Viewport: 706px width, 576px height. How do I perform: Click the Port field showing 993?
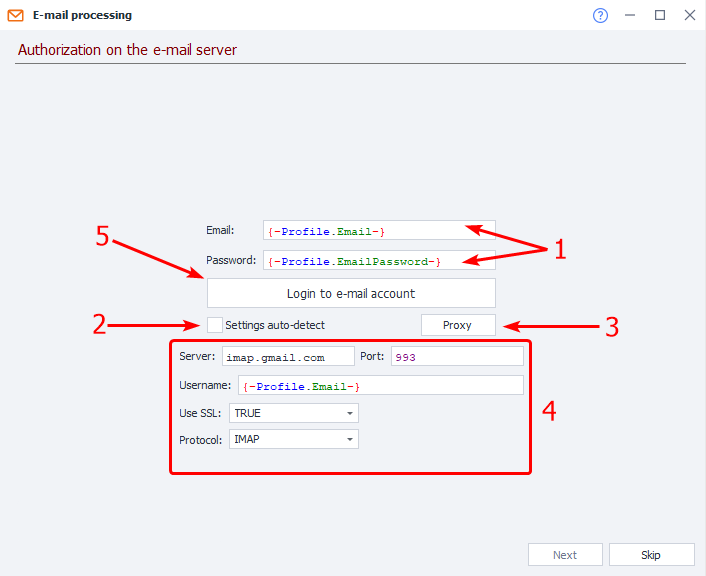pos(455,357)
